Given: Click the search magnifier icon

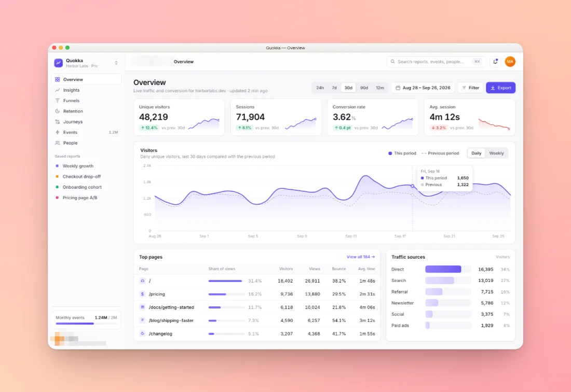Looking at the screenshot, I should pos(392,62).
